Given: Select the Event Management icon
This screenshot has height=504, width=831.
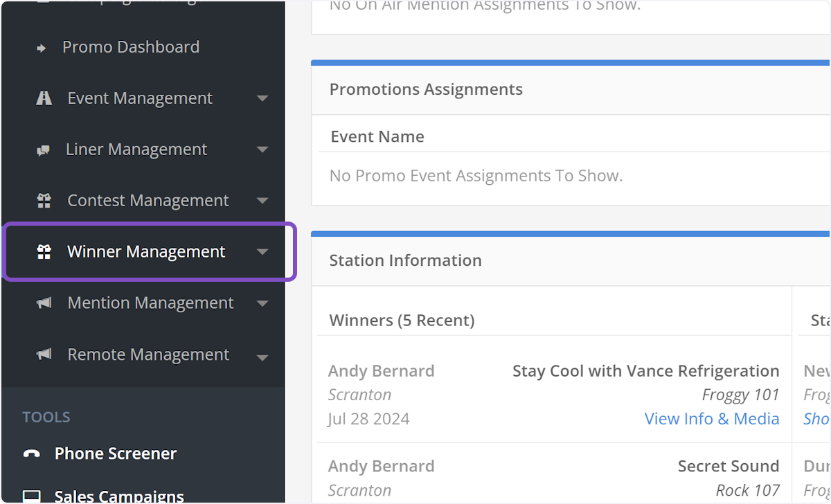Looking at the screenshot, I should pos(43,98).
